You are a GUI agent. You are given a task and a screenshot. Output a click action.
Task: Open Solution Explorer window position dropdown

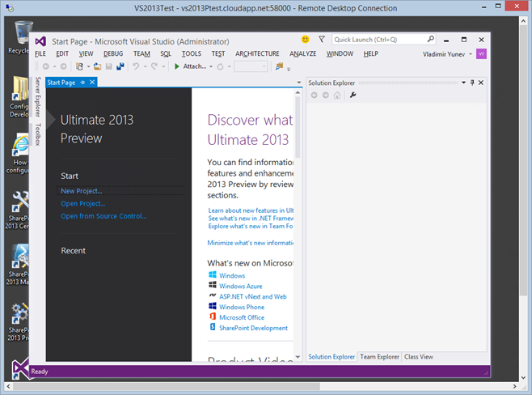click(463, 83)
